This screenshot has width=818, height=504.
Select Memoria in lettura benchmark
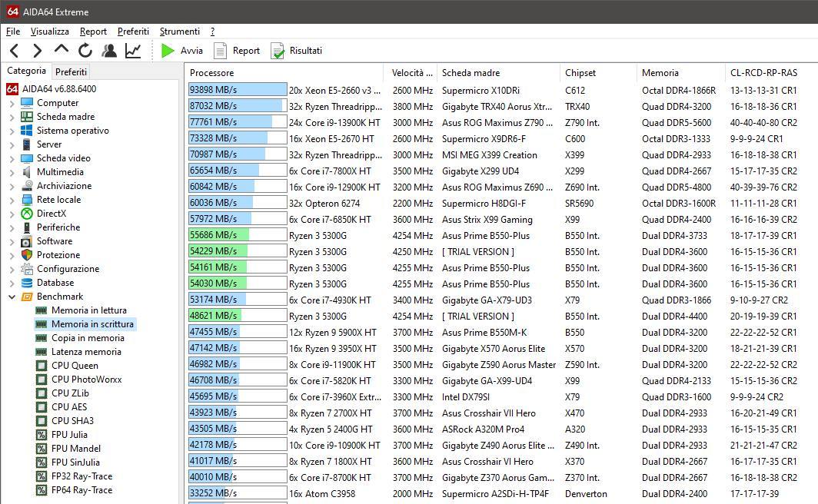tap(88, 310)
